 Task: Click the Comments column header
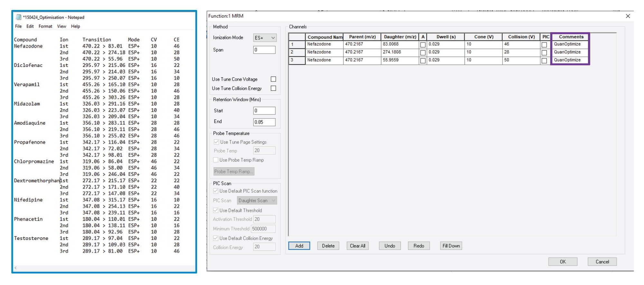pos(571,37)
